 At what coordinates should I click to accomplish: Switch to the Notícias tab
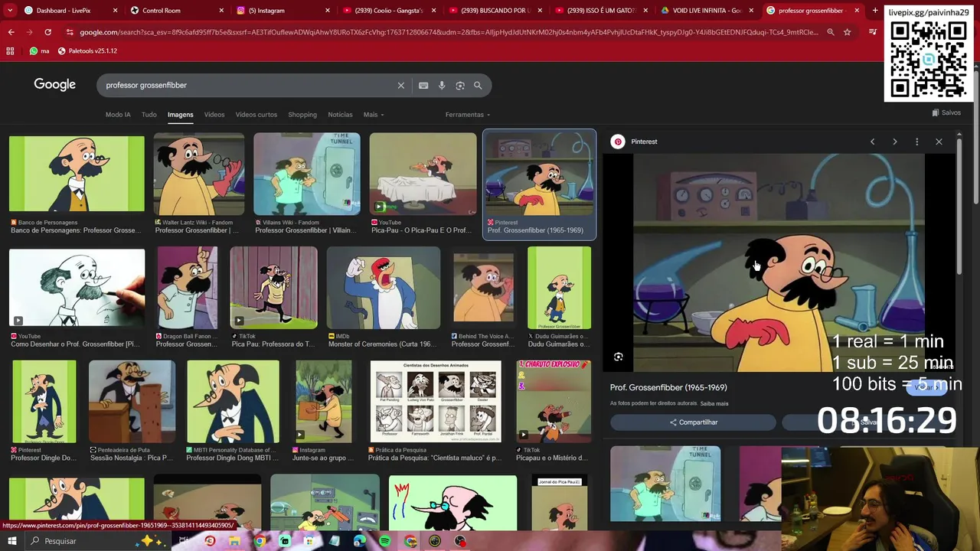[340, 115]
